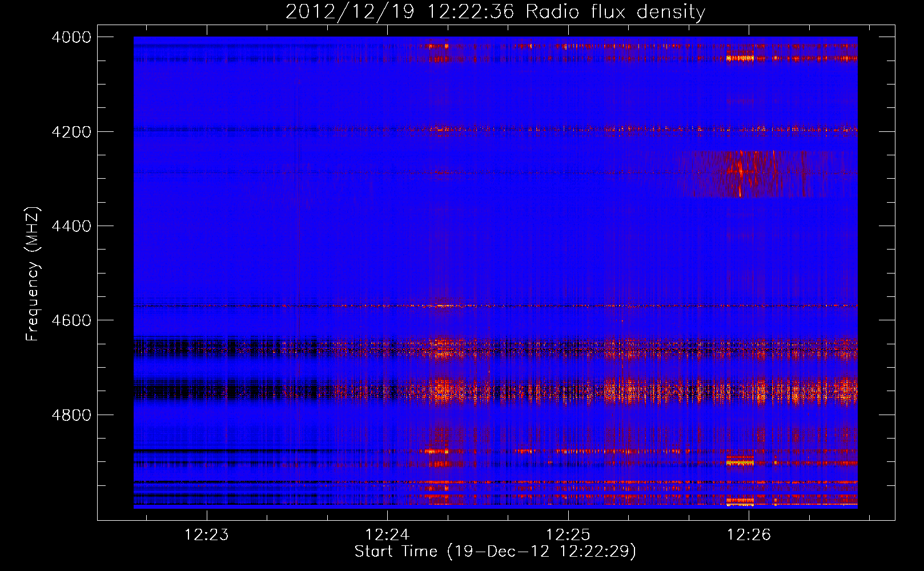Click the 4600 frequency axis label
The height and width of the screenshot is (571, 924).
click(71, 320)
